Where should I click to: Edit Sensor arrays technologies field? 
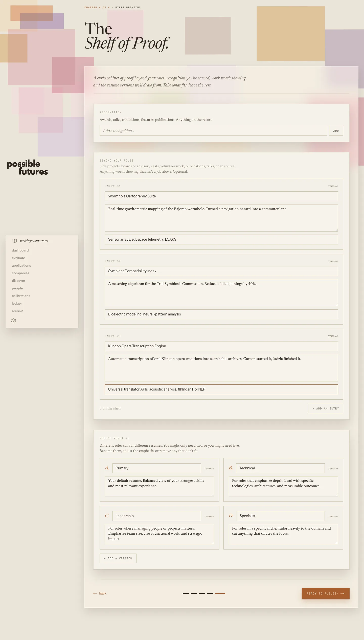221,239
